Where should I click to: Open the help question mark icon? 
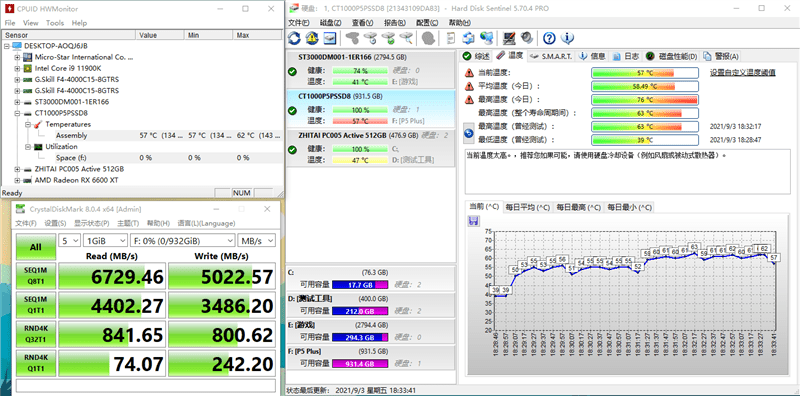(549, 38)
